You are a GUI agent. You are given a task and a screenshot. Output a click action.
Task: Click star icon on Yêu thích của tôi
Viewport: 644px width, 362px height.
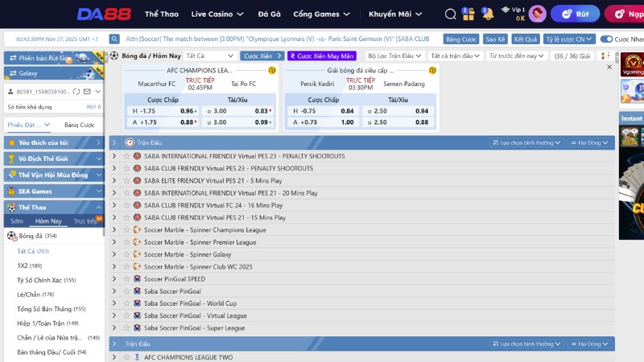point(11,143)
